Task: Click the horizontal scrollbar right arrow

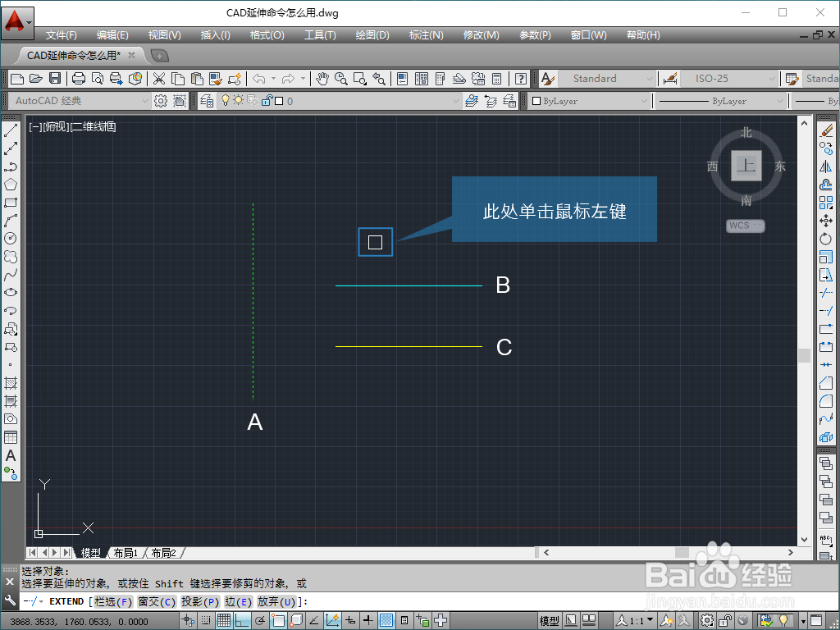Action: coord(790,552)
